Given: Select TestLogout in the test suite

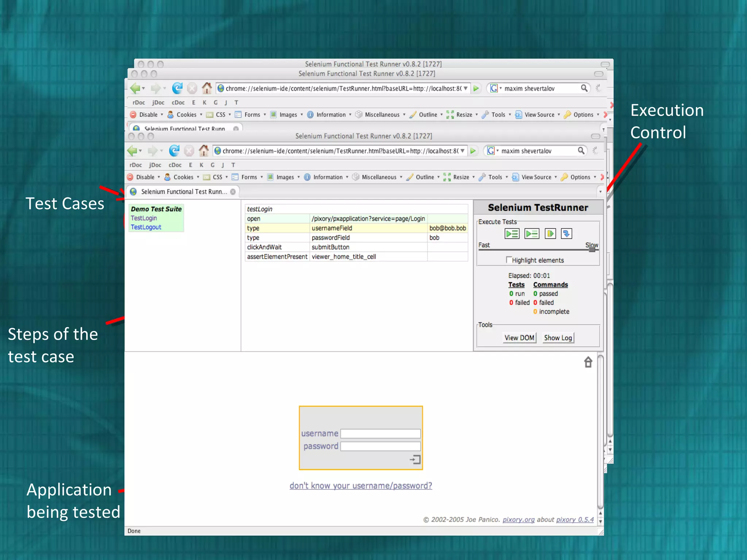Looking at the screenshot, I should point(146,227).
